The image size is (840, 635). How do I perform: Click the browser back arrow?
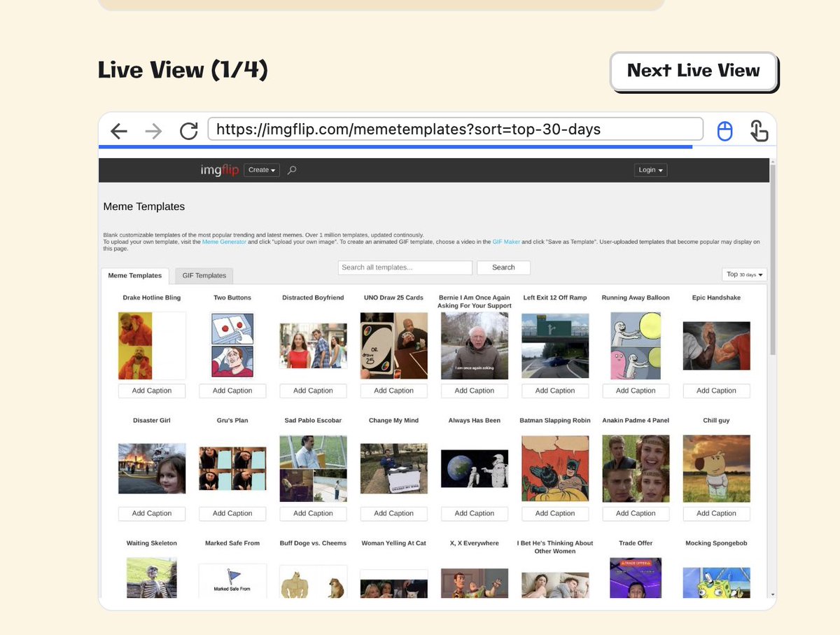(x=119, y=131)
